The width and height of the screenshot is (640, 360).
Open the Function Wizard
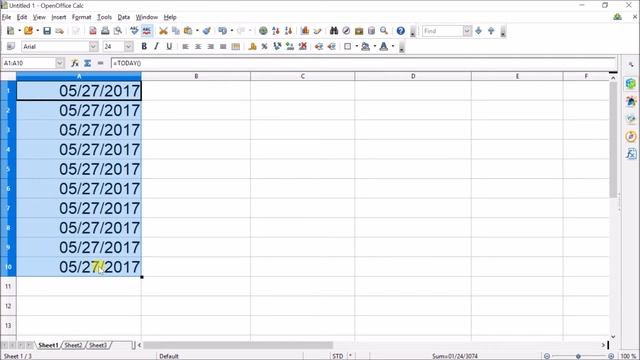(75, 63)
